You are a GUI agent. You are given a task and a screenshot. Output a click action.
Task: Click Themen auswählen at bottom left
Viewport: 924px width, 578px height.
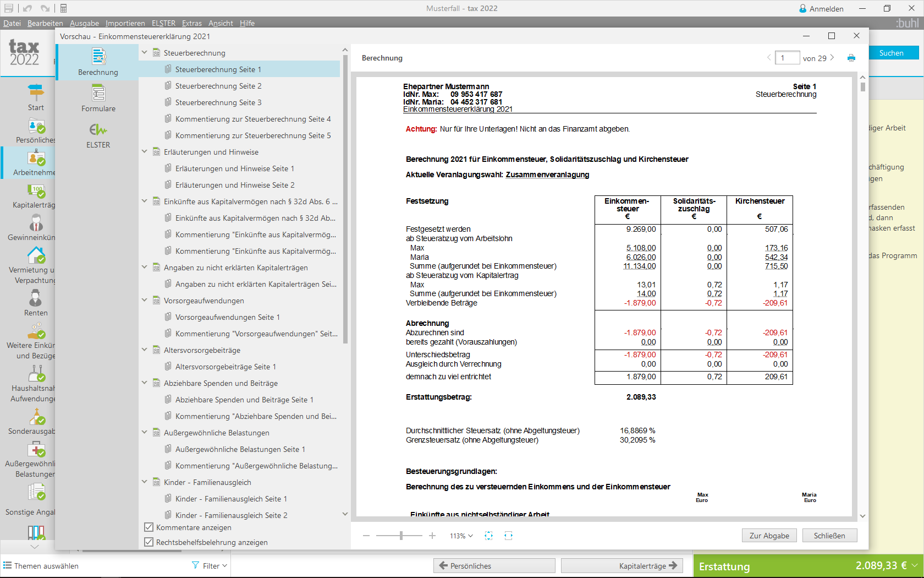click(x=41, y=566)
